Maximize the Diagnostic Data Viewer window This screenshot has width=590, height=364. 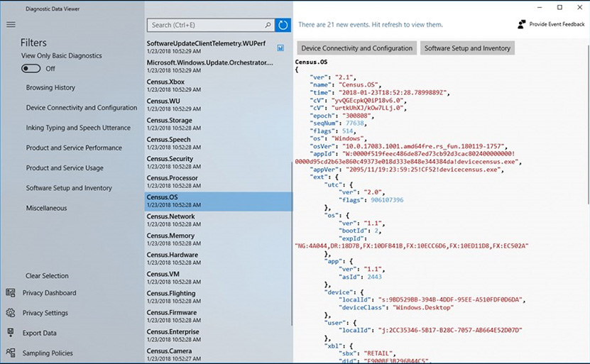pyautogui.click(x=559, y=8)
